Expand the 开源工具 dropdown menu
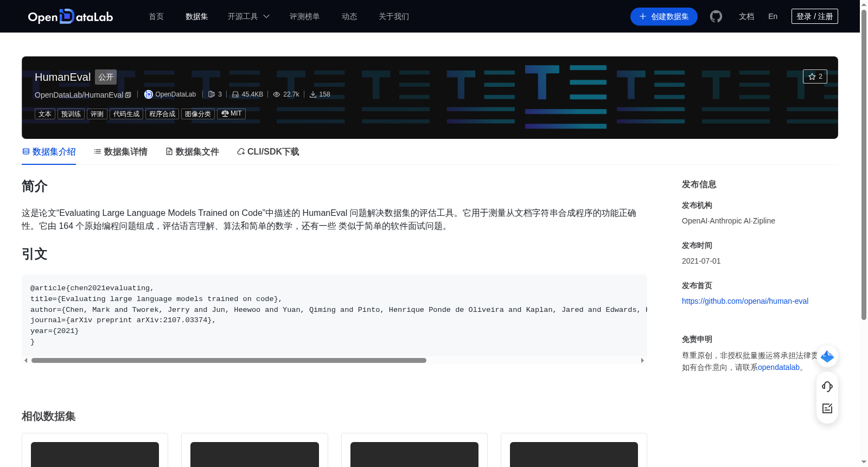Viewport: 868px width, 467px height. (248, 16)
